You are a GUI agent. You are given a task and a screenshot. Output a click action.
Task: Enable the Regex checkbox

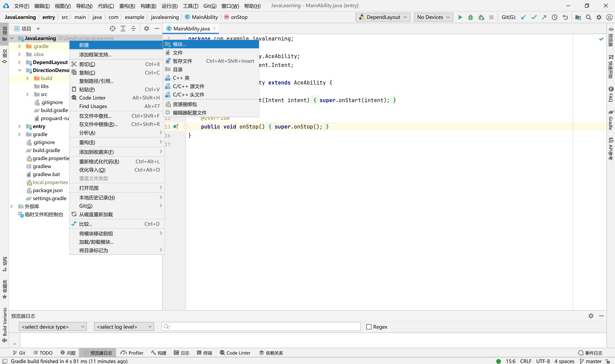369,327
